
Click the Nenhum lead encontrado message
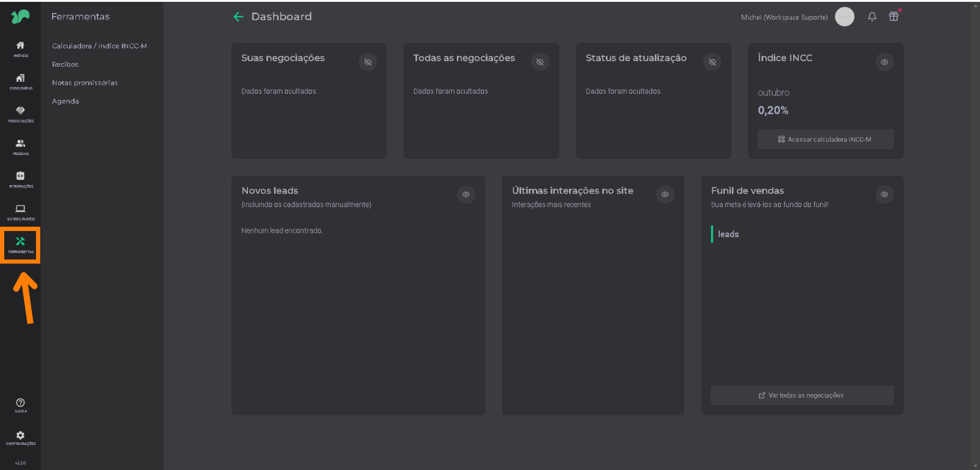[282, 230]
